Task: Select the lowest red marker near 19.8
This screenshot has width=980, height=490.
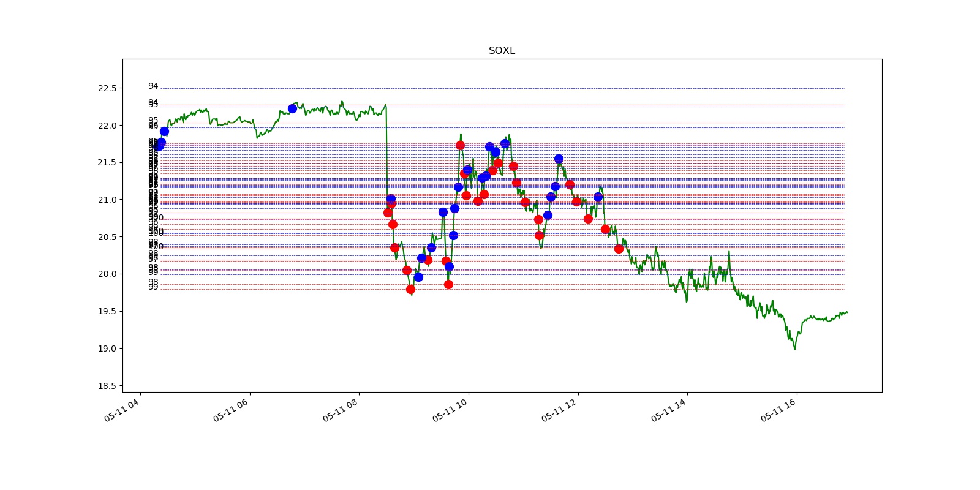Action: (x=410, y=290)
